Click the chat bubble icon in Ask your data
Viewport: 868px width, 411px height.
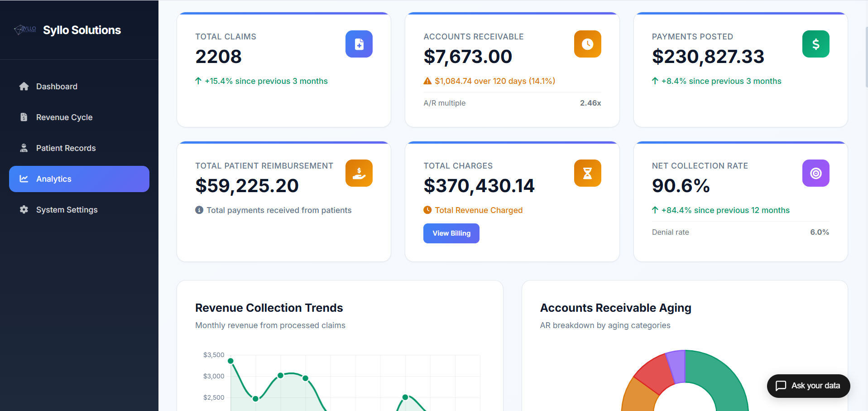click(781, 386)
